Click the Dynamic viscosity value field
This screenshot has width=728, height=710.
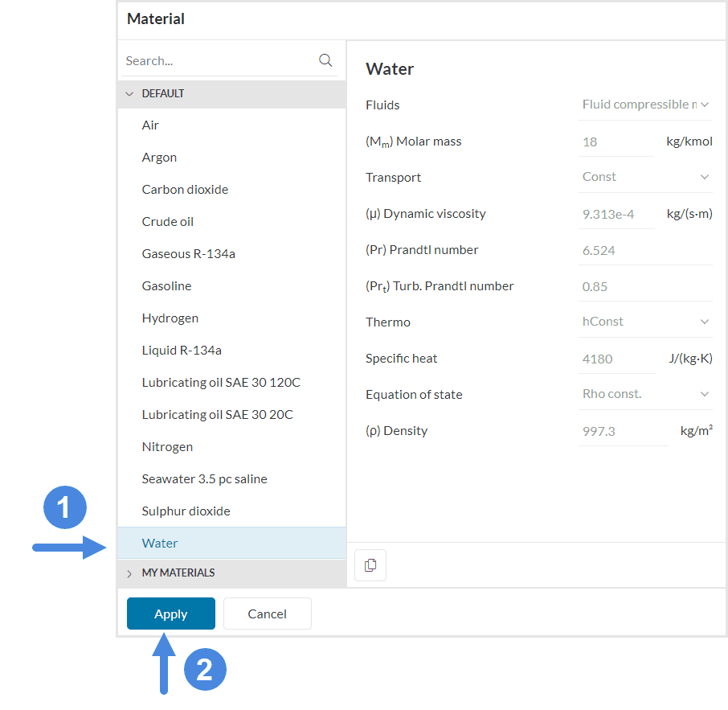tap(616, 214)
